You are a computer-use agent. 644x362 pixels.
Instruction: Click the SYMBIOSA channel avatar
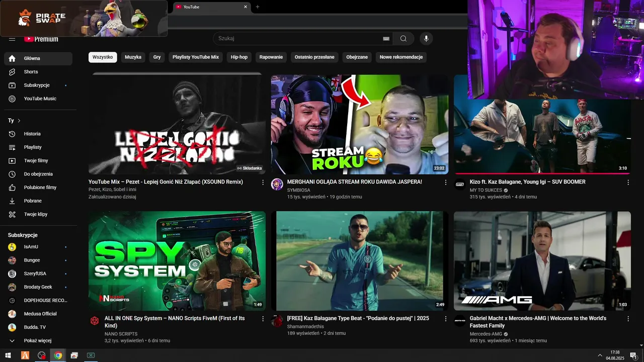277,184
